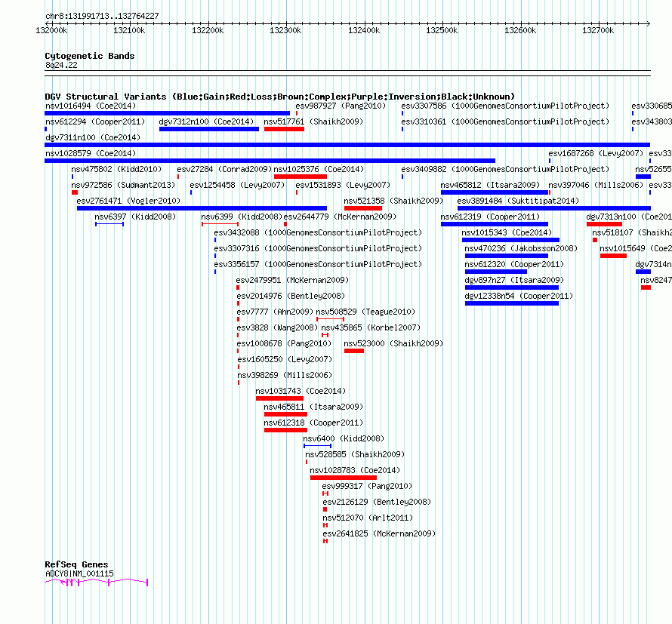
Task: Click the esv3828 (Wang2008) label
Action: pos(277,327)
